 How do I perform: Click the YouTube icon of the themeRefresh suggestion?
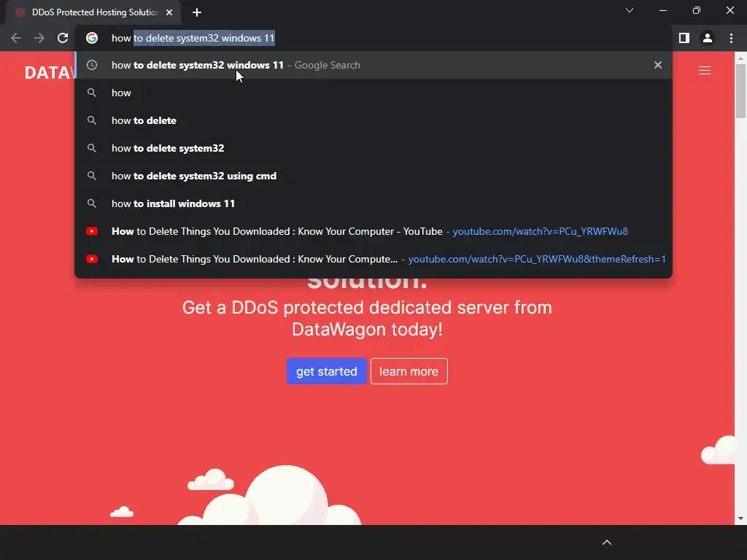click(x=92, y=259)
